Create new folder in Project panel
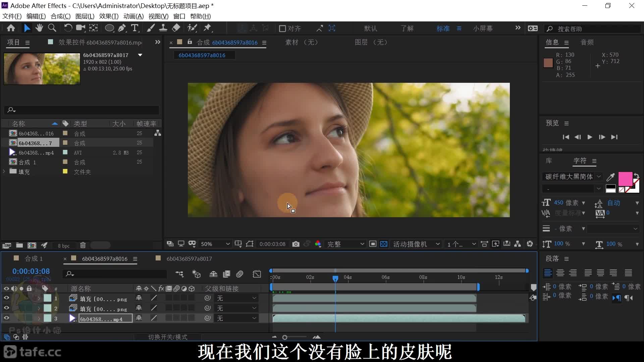The width and height of the screenshot is (644, 362). [x=19, y=245]
